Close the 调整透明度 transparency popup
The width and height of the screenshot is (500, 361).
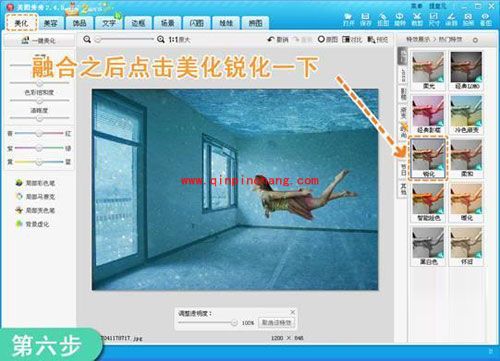(292, 312)
